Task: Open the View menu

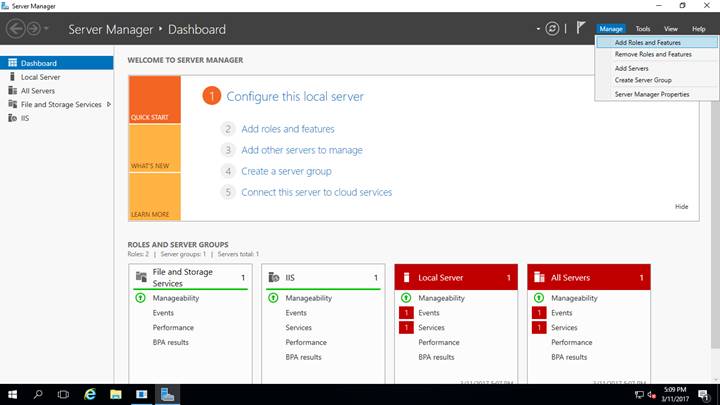Action: tap(670, 28)
